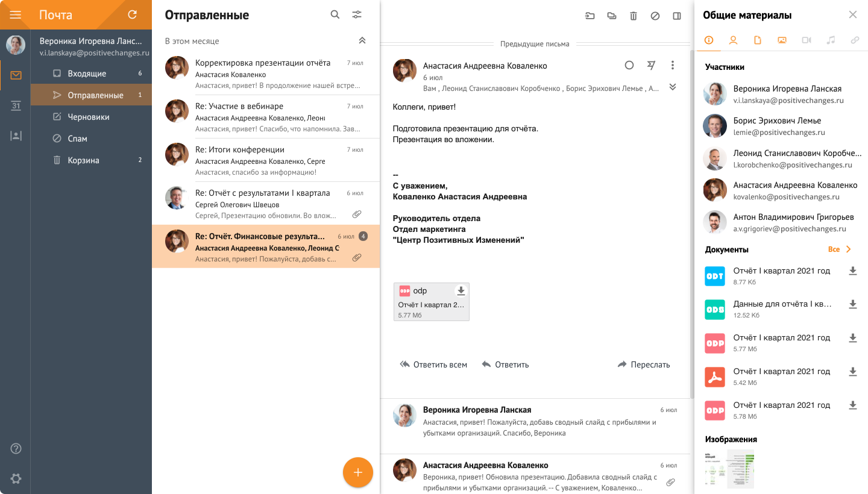Click the trash icon in the message toolbar
This screenshot has width=868, height=494.
tap(634, 16)
